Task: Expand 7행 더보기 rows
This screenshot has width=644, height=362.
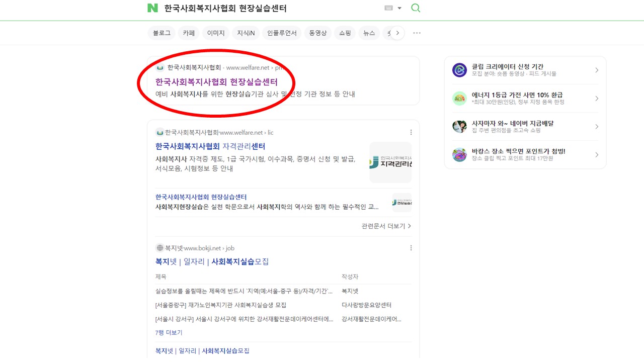Action: (169, 332)
